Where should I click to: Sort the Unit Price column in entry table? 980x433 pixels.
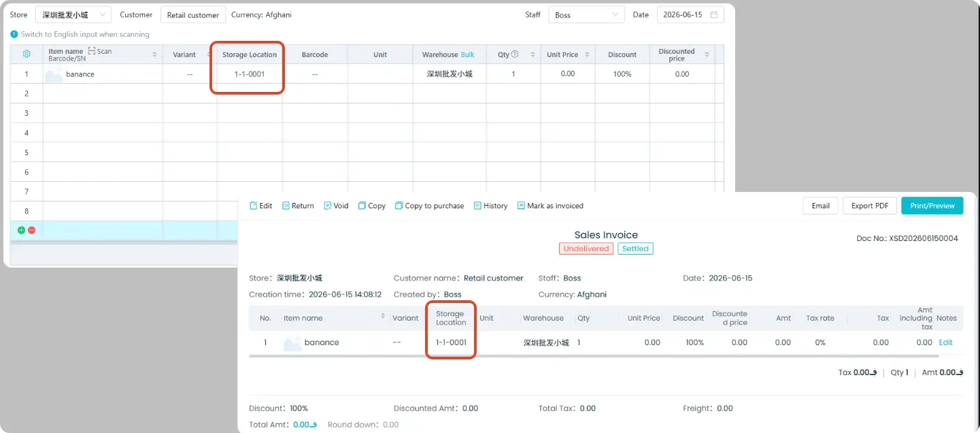click(587, 54)
